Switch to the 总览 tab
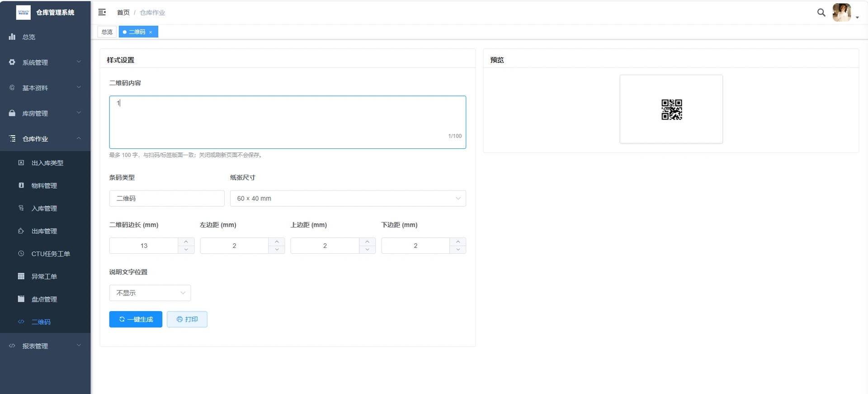Image resolution: width=868 pixels, height=394 pixels. (107, 32)
